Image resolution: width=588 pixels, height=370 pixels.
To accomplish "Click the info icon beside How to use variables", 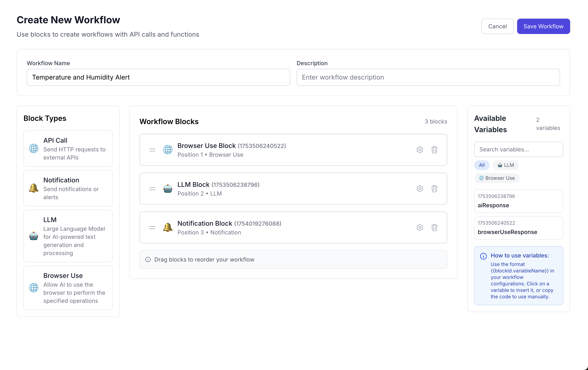I will 483,256.
